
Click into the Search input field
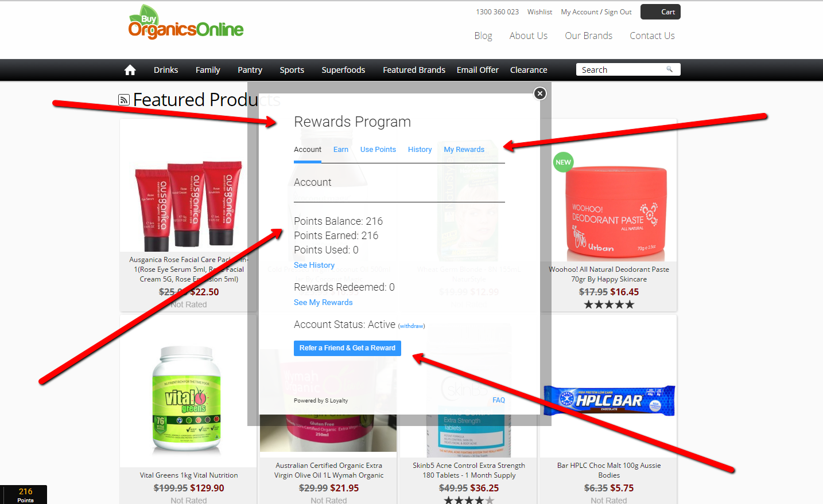pos(622,69)
